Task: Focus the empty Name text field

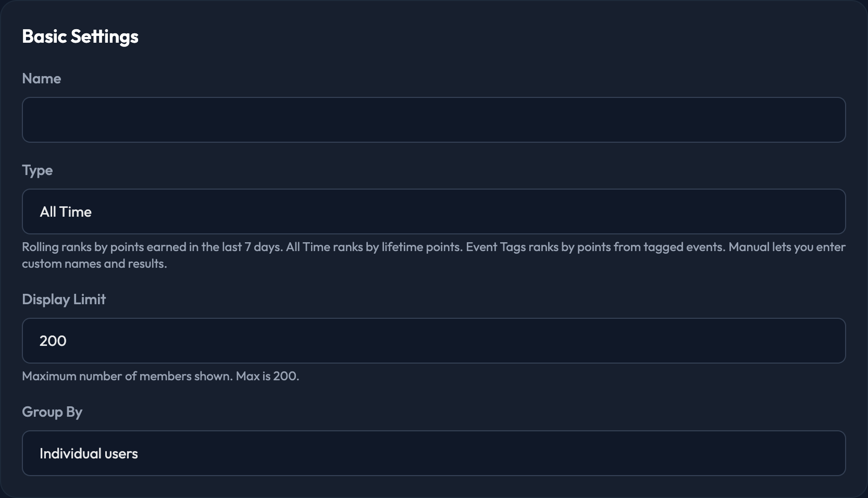Action: click(x=433, y=120)
